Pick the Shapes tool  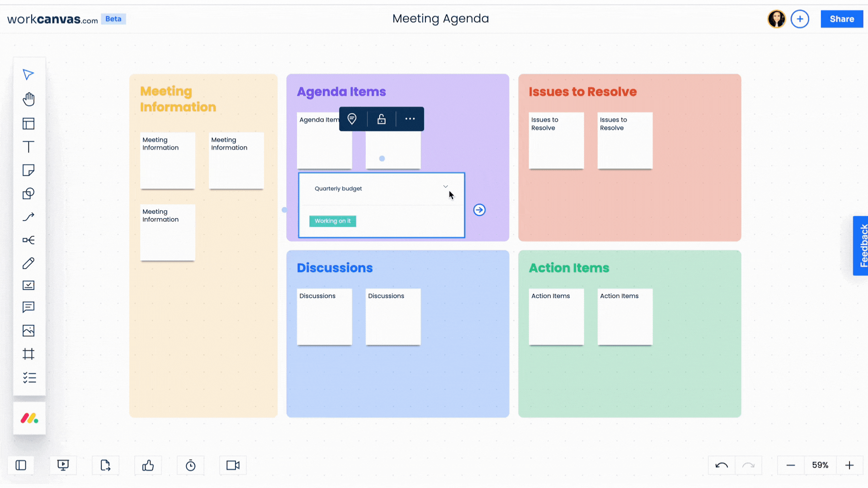(x=28, y=193)
